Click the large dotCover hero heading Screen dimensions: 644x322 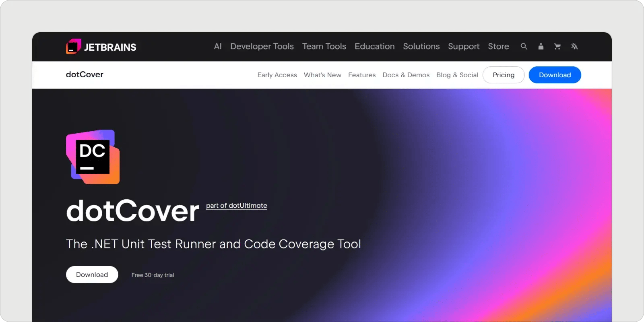(132, 211)
